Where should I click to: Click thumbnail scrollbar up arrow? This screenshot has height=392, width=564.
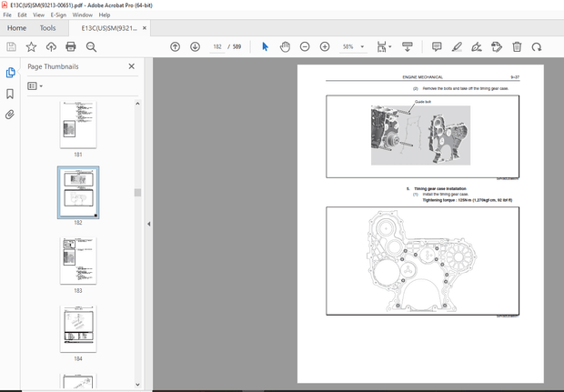click(137, 104)
